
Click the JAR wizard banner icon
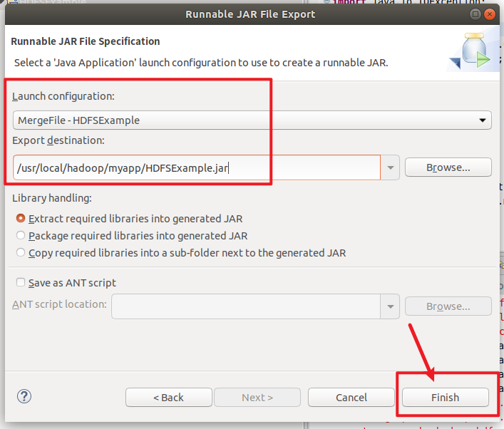pyautogui.click(x=471, y=51)
